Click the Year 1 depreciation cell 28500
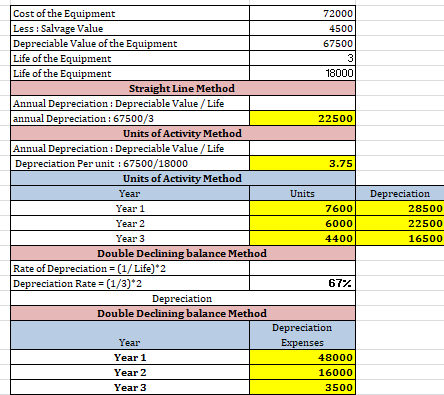The width and height of the screenshot is (444, 395). [x=400, y=208]
